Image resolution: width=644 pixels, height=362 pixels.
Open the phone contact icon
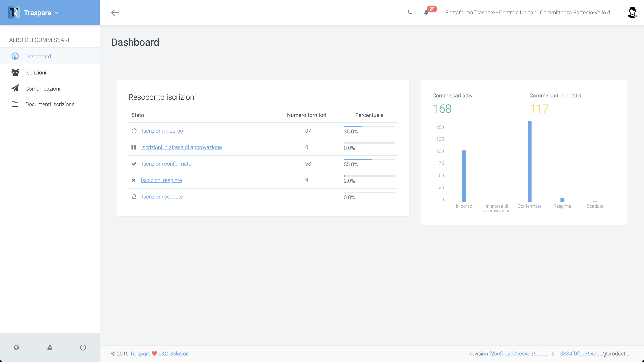click(410, 12)
